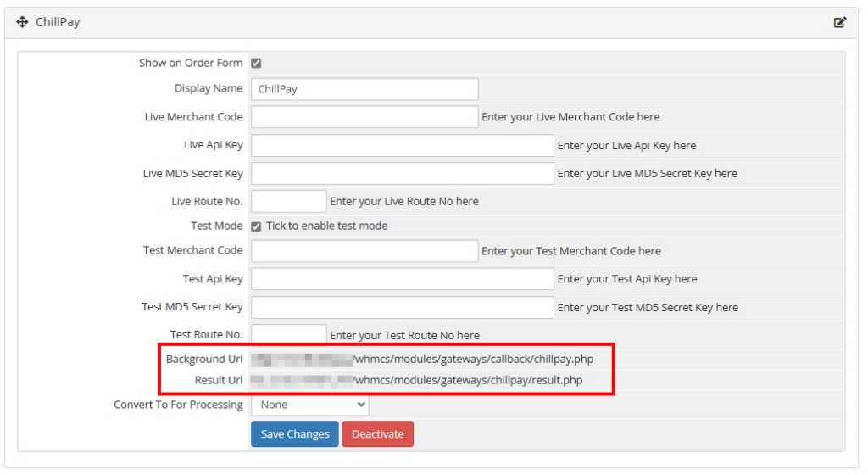Screen dimensions: 868x475
Task: Focus the Test Api Key field
Action: point(403,279)
